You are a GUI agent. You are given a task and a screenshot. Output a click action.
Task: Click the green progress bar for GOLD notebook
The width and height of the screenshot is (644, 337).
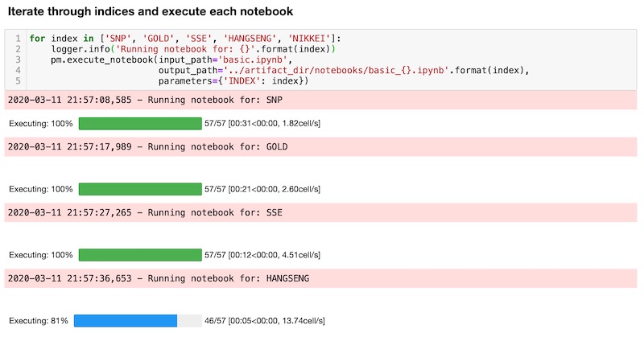click(x=140, y=189)
